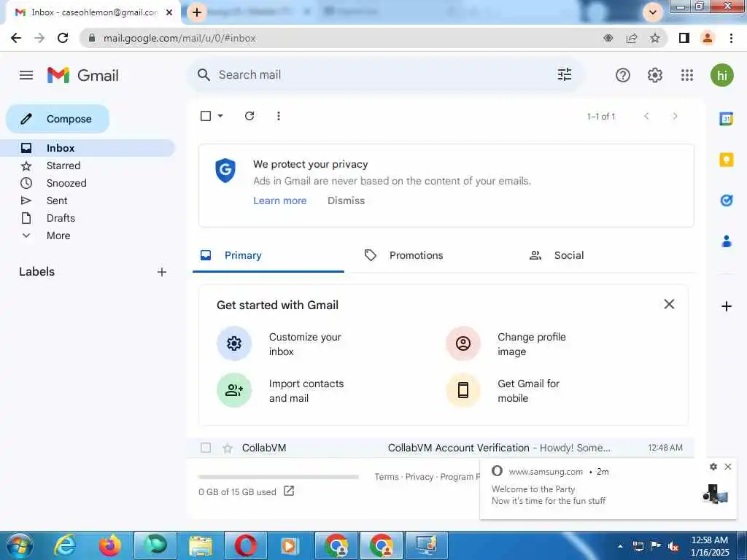The height and width of the screenshot is (560, 747).
Task: Open the Starred folder
Action: (63, 166)
